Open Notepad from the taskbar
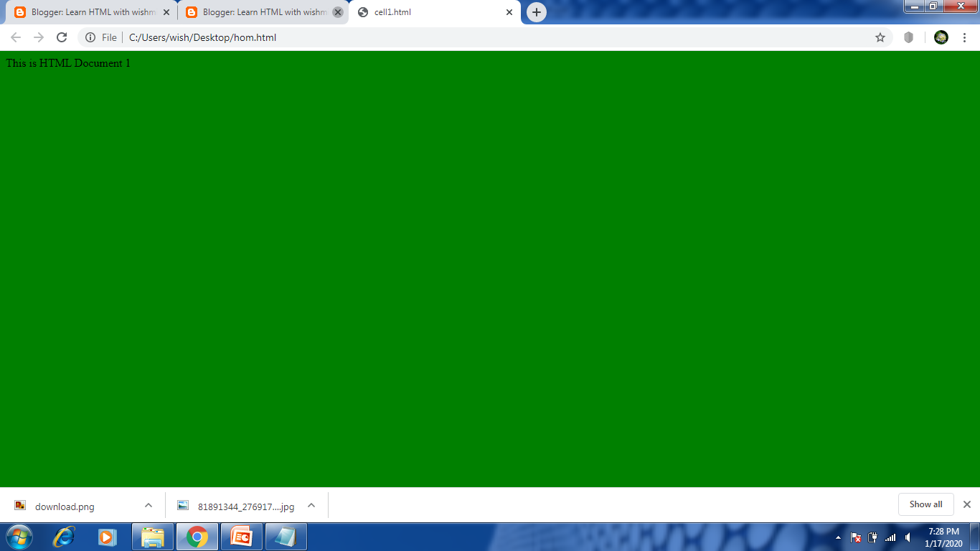This screenshot has width=980, height=551. [286, 536]
